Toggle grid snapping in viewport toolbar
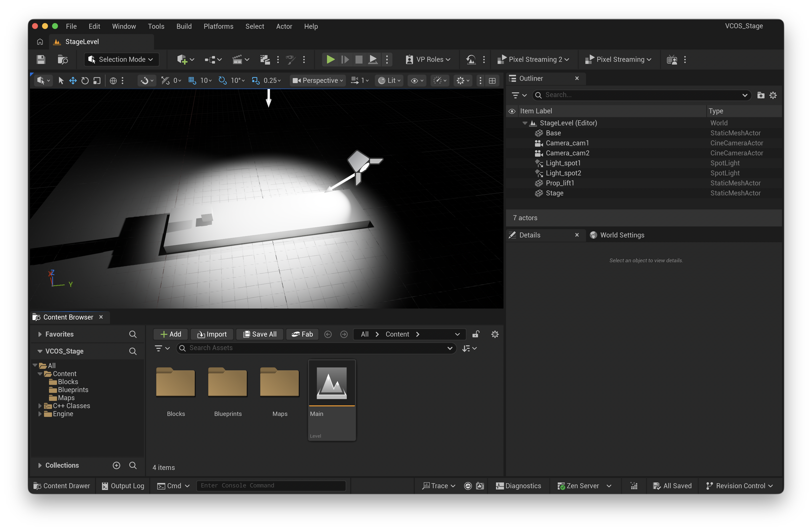 (x=192, y=81)
